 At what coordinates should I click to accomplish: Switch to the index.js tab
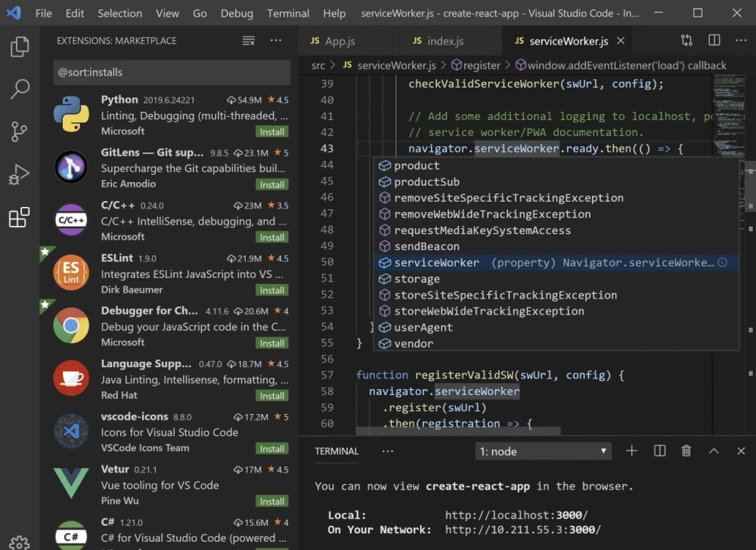(451, 41)
